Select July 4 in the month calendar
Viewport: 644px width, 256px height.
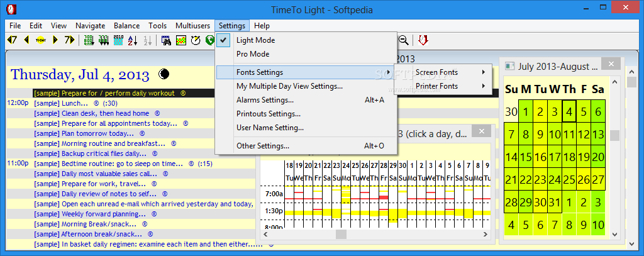pos(569,111)
